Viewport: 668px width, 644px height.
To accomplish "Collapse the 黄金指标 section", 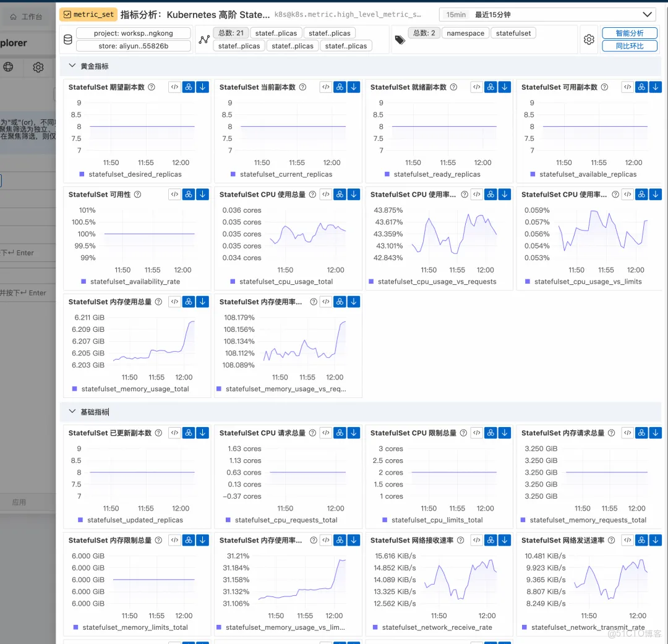I will pos(72,64).
